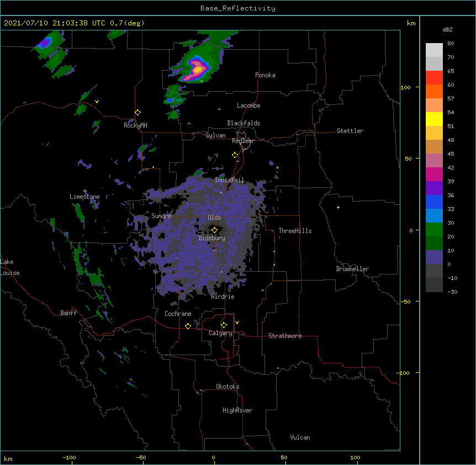This screenshot has width=476, height=465.
Task: Click the purple storm cell near the image's upper left corner
Action: [x=45, y=43]
